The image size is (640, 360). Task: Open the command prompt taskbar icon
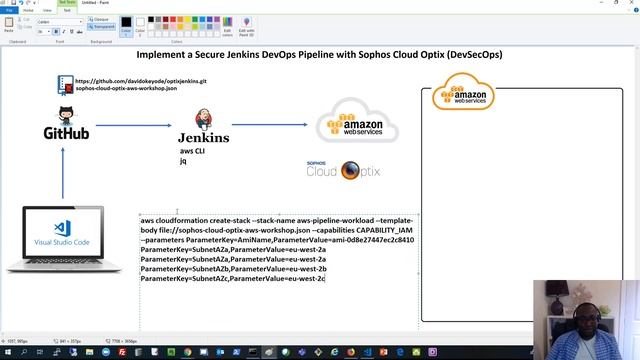[x=253, y=352]
